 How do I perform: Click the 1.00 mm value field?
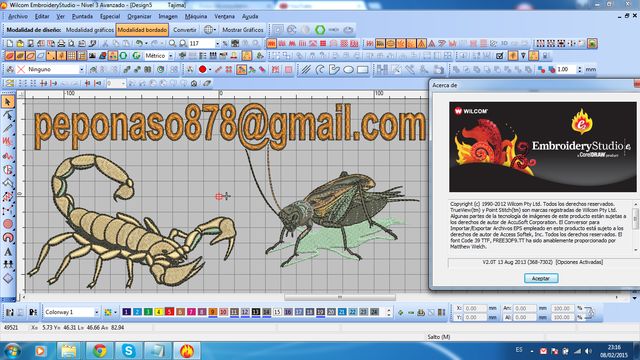(567, 70)
